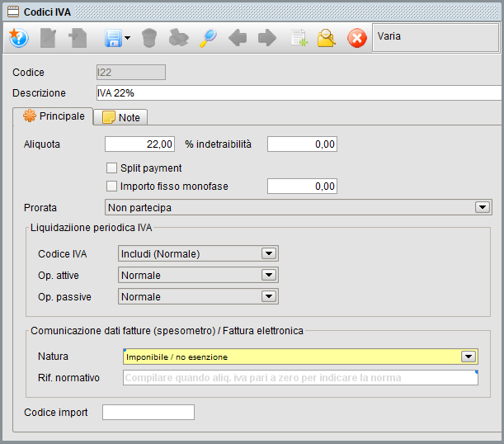Click the magnifying glass search icon
The width and height of the screenshot is (504, 444).
pyautogui.click(x=208, y=38)
